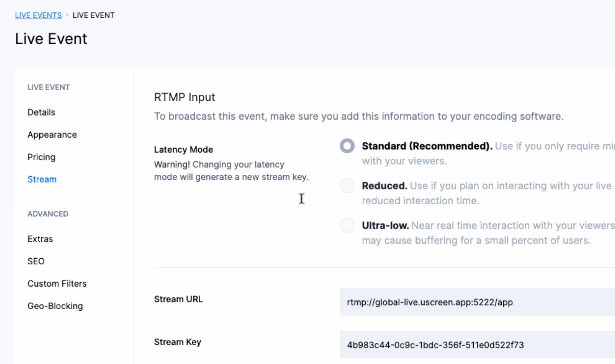
Task: Click into the Stream Key field
Action: [x=477, y=345]
